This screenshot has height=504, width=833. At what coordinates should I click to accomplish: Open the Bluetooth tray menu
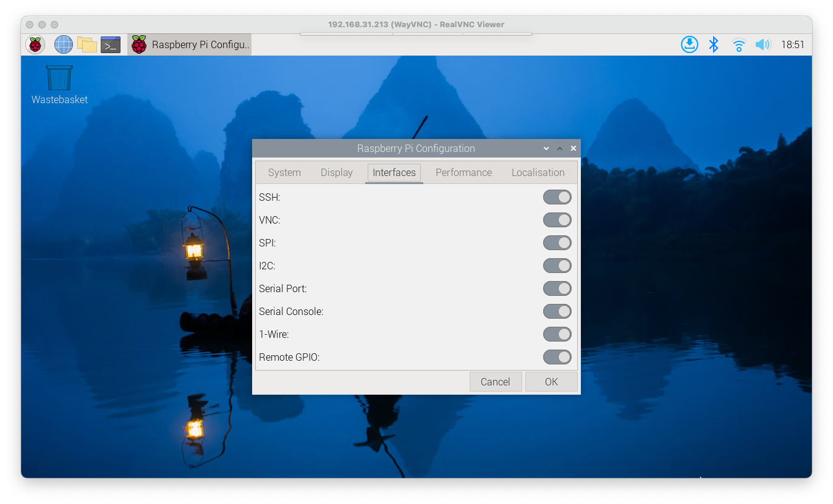click(x=714, y=44)
